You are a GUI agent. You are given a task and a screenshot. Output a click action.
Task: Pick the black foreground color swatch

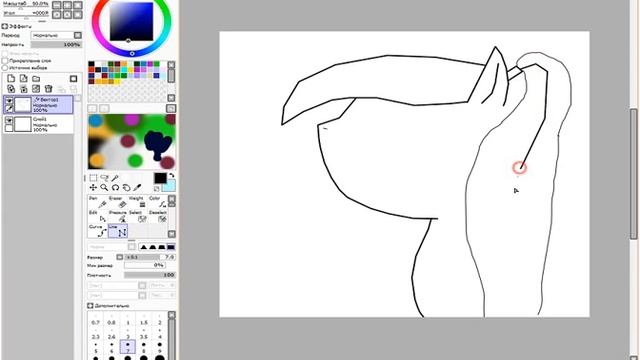160,178
